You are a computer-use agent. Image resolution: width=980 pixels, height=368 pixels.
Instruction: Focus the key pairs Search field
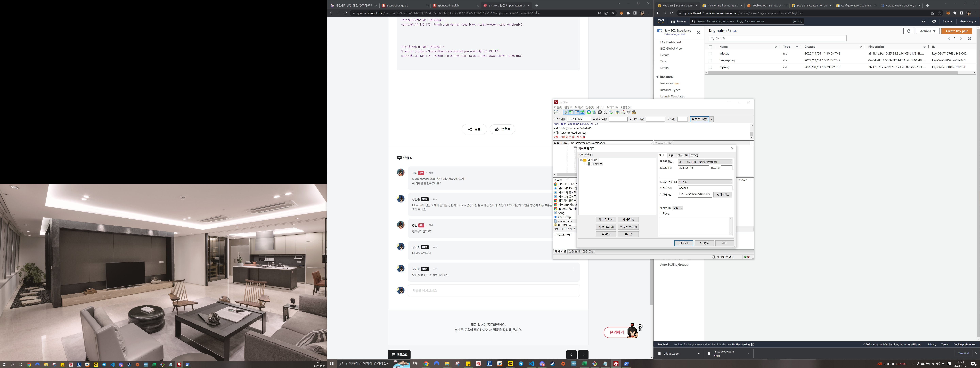tap(778, 39)
